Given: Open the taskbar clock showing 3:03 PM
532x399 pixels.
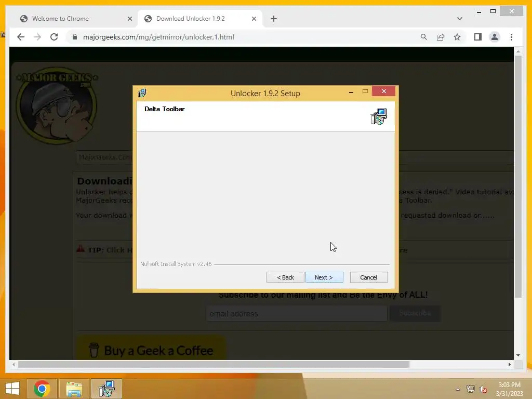Looking at the screenshot, I should [509, 389].
